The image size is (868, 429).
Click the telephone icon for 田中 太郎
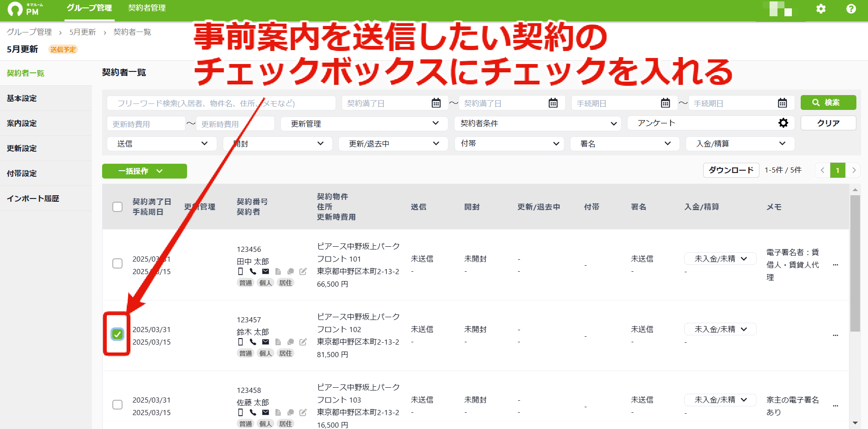coord(253,271)
